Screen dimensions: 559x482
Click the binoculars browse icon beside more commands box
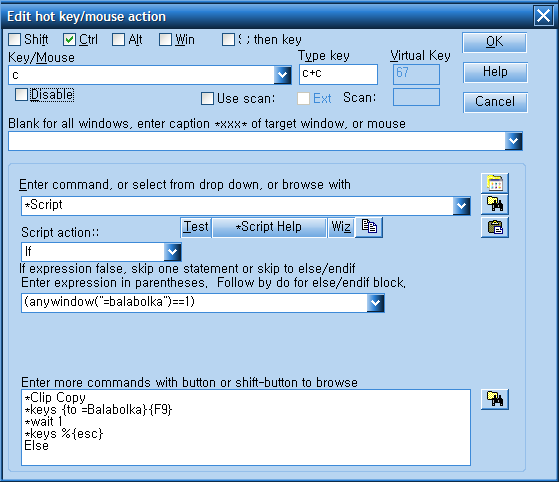pyautogui.click(x=494, y=399)
